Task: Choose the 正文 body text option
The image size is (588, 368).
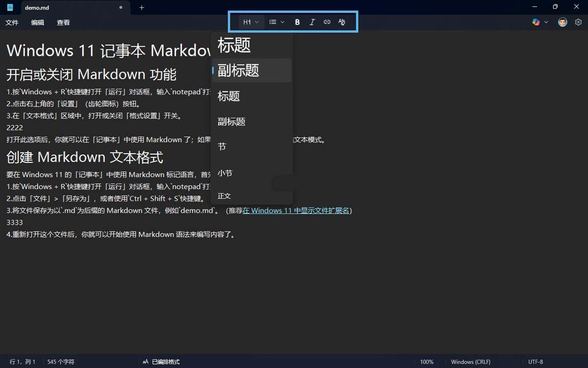Action: click(x=252, y=196)
